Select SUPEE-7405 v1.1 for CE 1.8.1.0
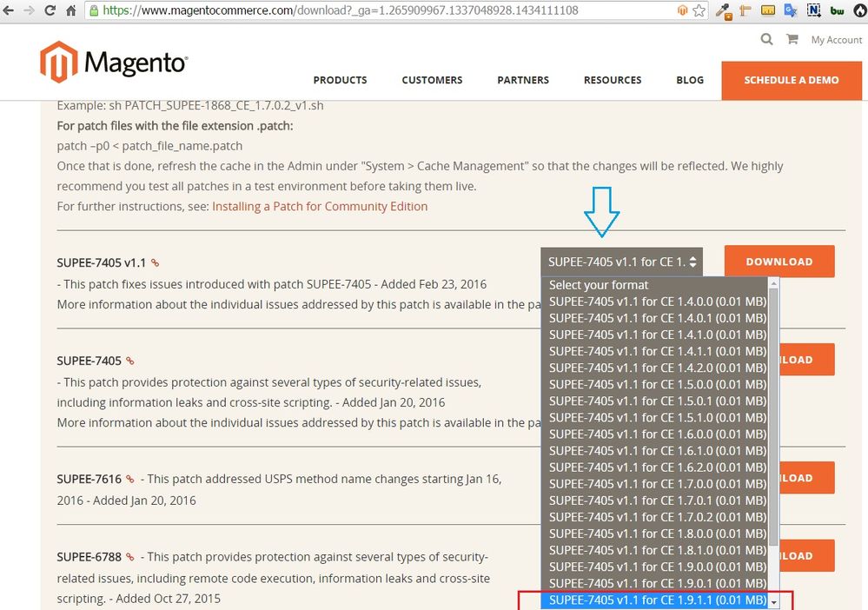 (x=655, y=550)
